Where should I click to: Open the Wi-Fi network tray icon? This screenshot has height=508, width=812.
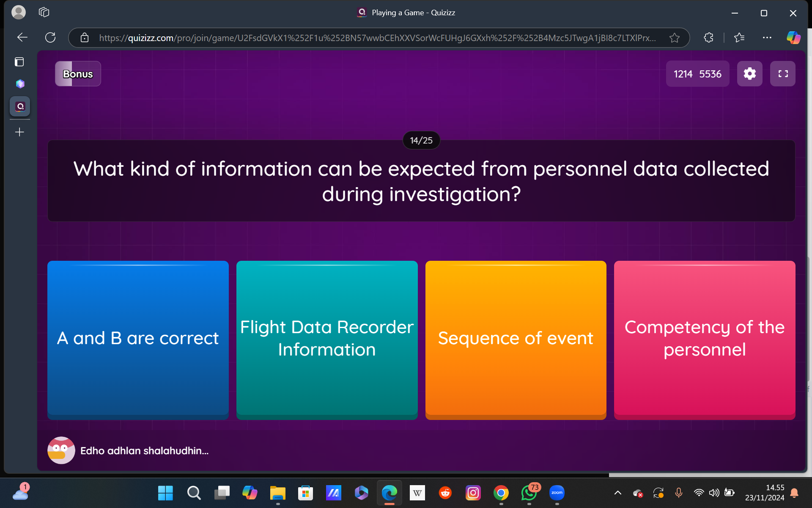699,493
